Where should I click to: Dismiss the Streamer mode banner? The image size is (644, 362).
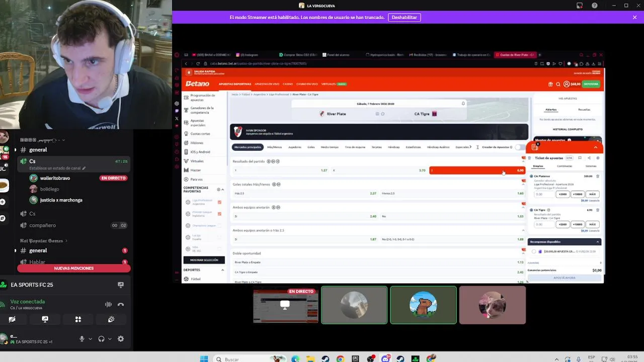tap(634, 17)
